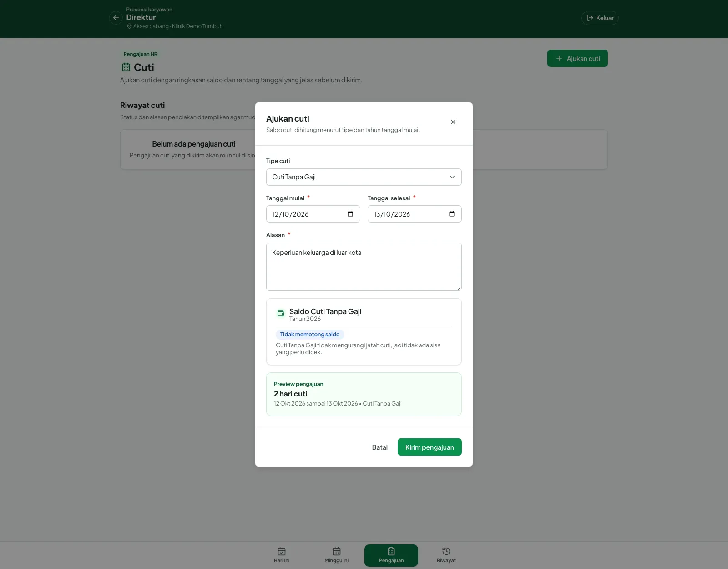Select the Pengajuan tab

click(x=391, y=555)
